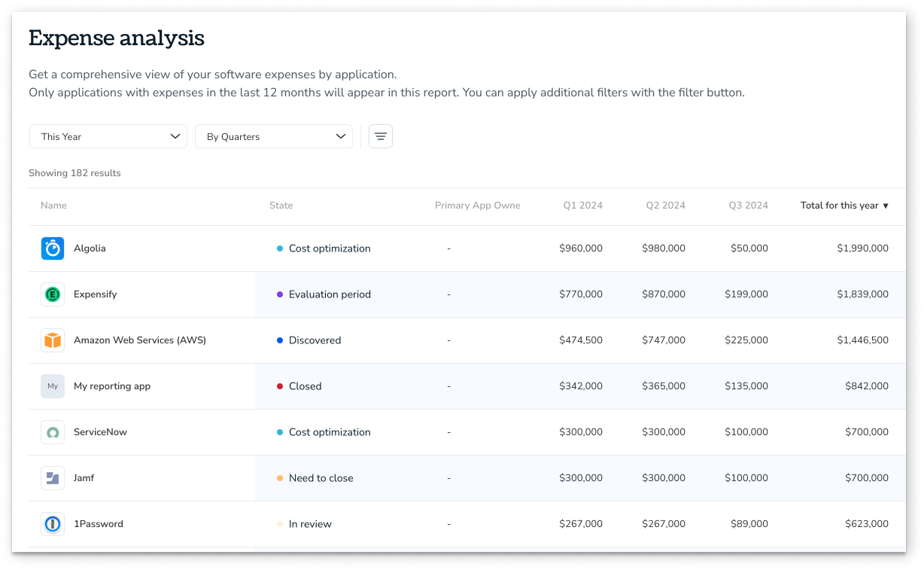Open the My reporting app name
The height and width of the screenshot is (570, 924).
[x=112, y=386]
